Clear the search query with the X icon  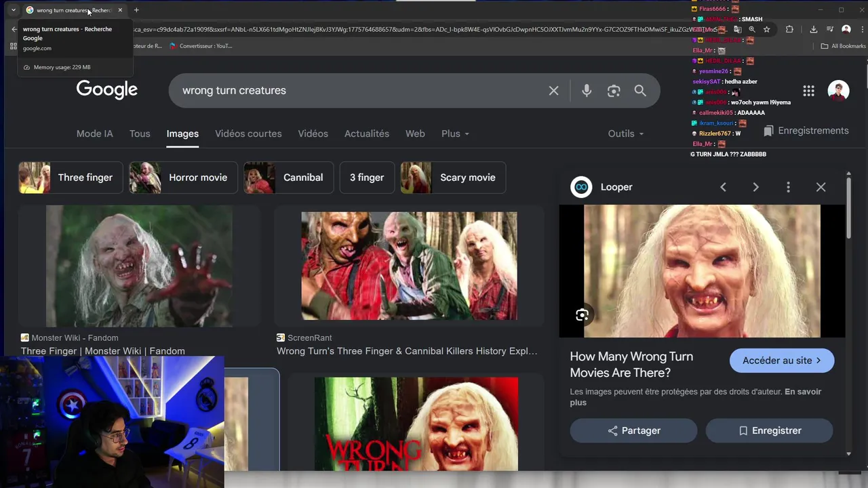(554, 91)
